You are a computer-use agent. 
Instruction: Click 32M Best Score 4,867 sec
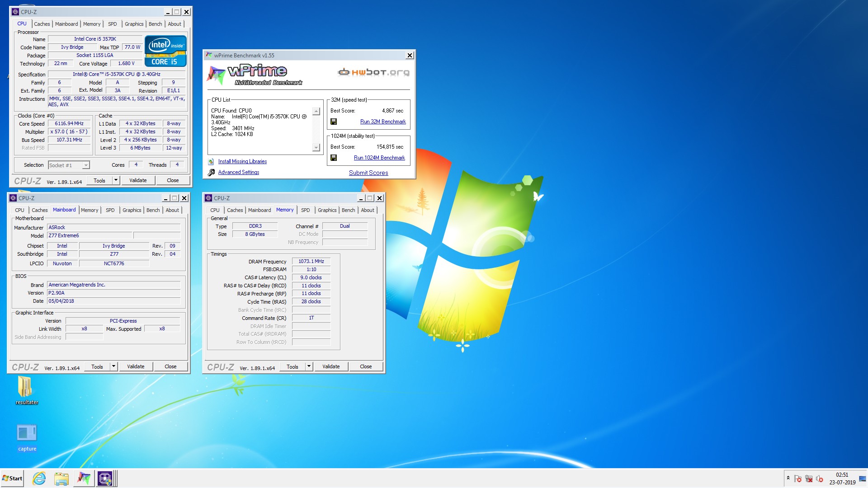[392, 111]
